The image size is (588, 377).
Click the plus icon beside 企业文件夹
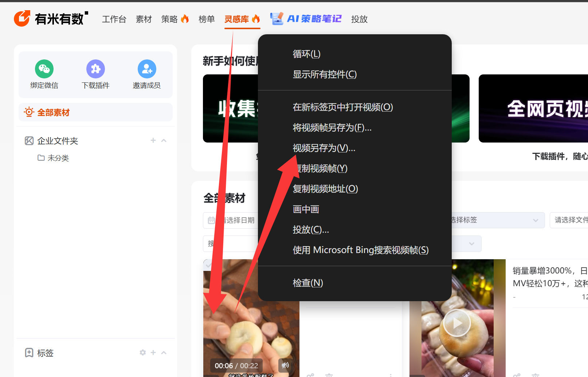pos(153,140)
